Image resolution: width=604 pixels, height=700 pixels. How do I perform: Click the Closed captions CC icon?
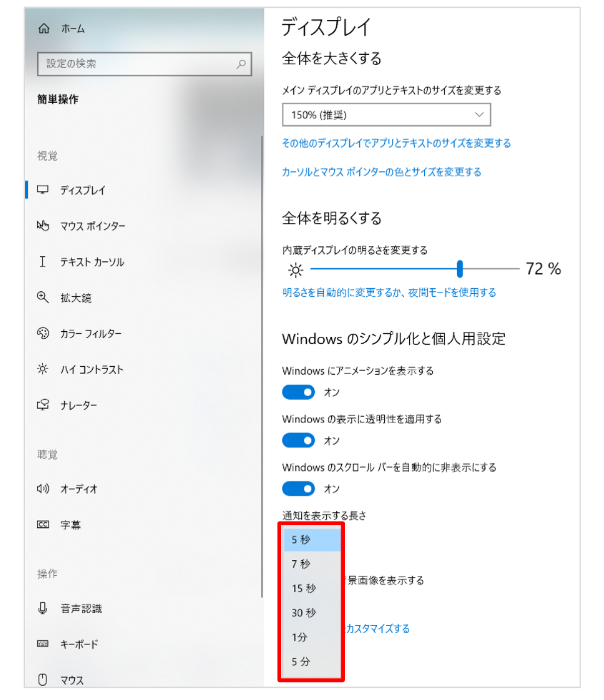(43, 524)
